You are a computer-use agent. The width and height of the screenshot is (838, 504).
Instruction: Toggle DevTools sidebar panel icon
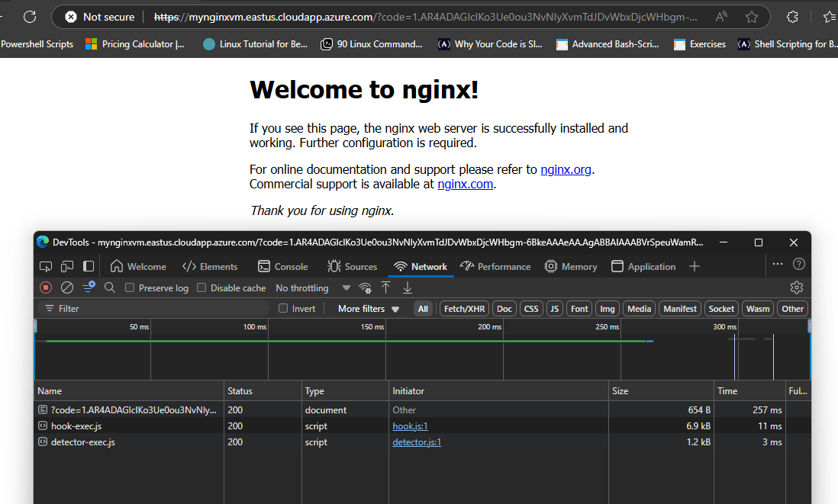pos(89,266)
